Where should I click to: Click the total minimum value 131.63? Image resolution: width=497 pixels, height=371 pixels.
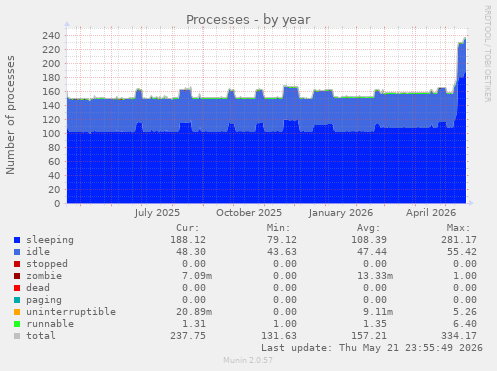click(x=279, y=336)
